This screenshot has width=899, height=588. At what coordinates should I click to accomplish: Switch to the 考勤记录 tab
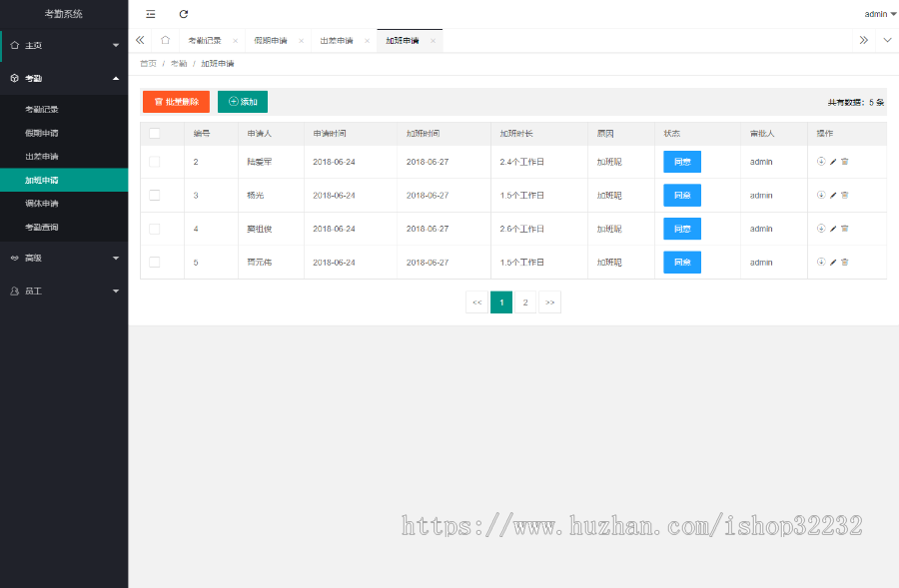pos(205,41)
